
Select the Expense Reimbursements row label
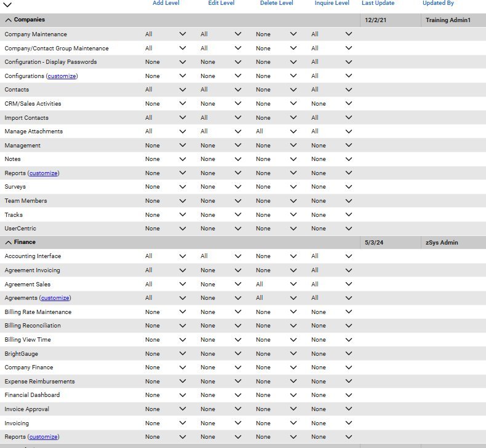click(x=39, y=381)
